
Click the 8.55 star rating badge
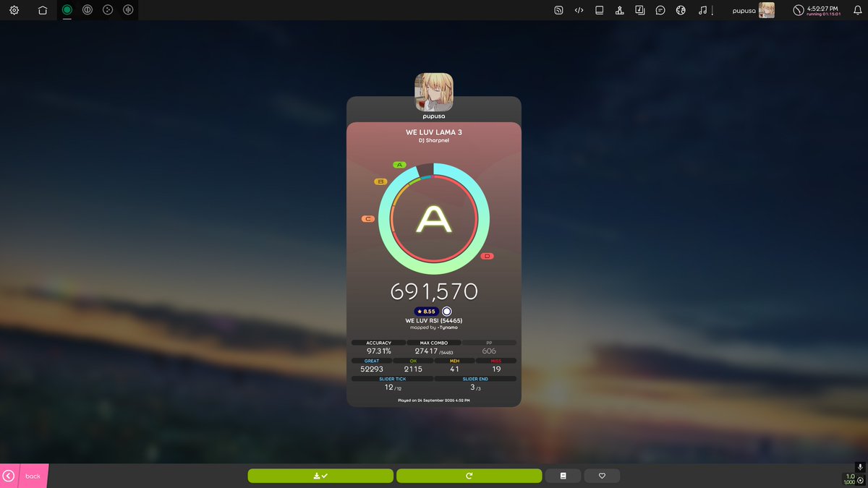click(427, 312)
